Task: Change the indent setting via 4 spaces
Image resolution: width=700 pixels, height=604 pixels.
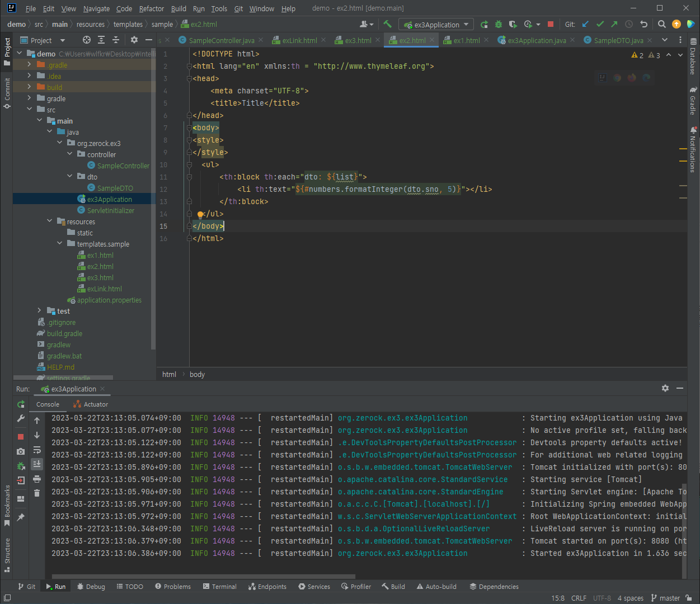Action: click(x=631, y=598)
